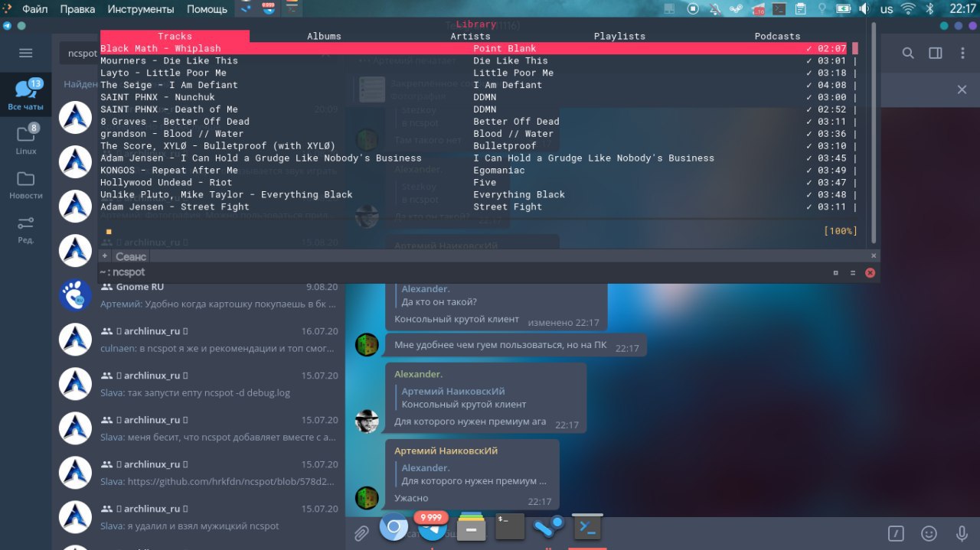This screenshot has width=980, height=550.
Task: Open the volume tray icon
Action: click(x=864, y=9)
